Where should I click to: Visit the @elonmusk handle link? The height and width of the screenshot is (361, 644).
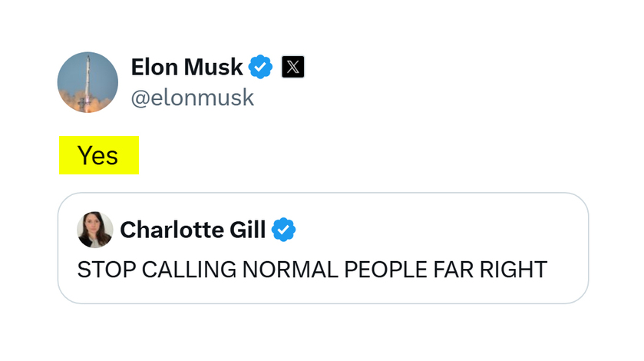192,98
